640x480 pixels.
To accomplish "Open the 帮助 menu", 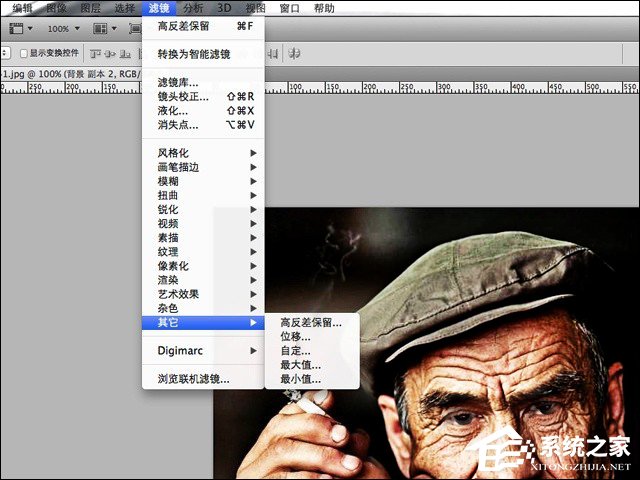I will coord(324,8).
